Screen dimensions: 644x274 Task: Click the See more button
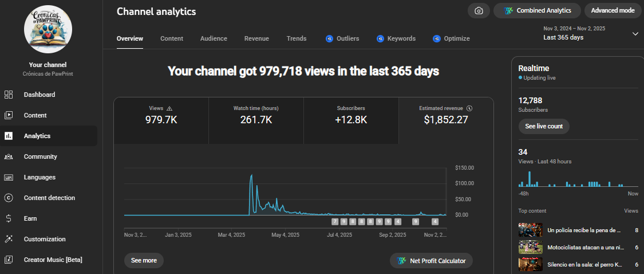coord(144,260)
